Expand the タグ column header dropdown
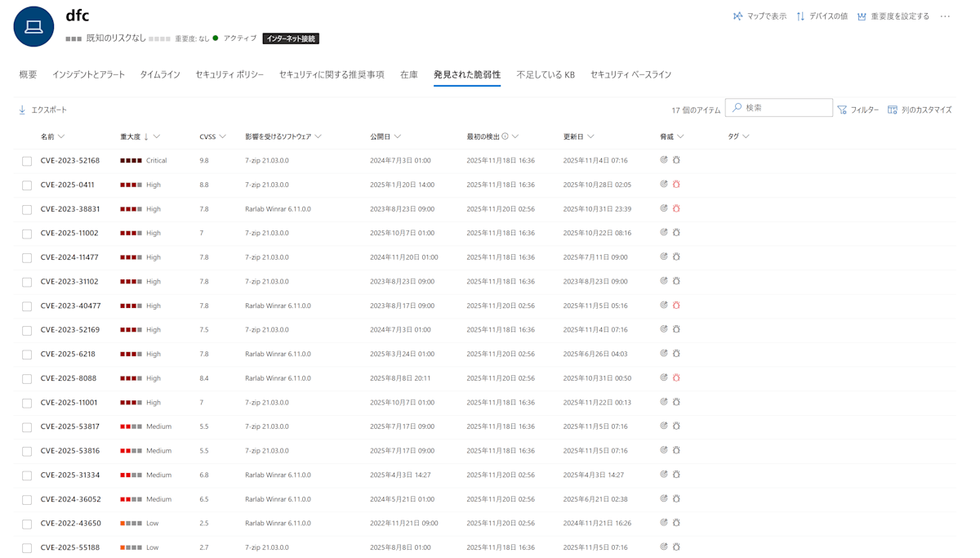 click(746, 136)
